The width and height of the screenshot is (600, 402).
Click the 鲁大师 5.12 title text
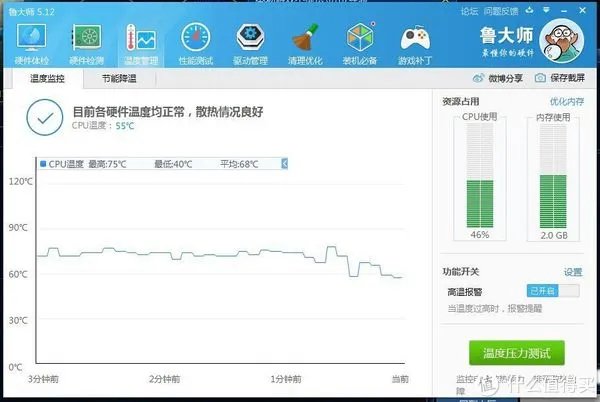pos(31,12)
